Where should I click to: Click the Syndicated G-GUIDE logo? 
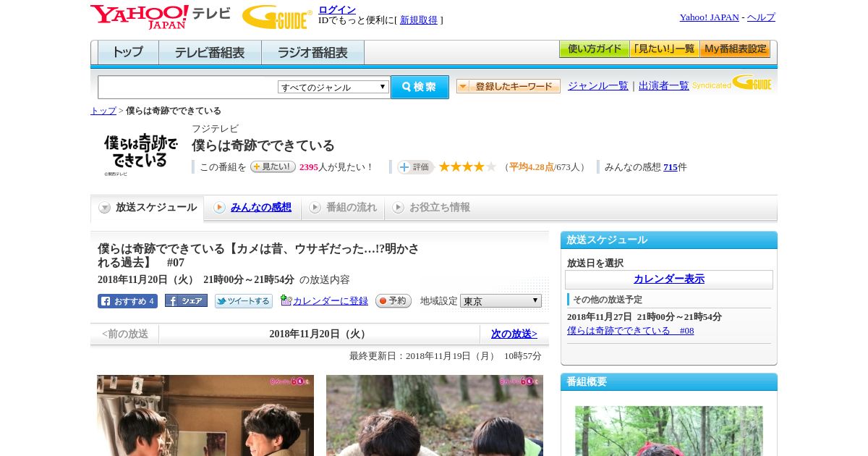click(x=732, y=83)
